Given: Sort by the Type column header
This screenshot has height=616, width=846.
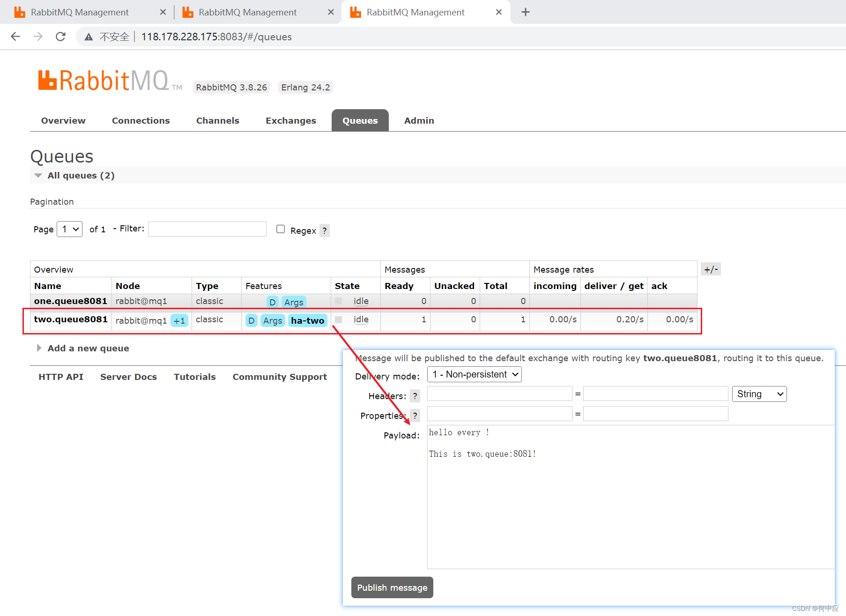Looking at the screenshot, I should click(207, 286).
